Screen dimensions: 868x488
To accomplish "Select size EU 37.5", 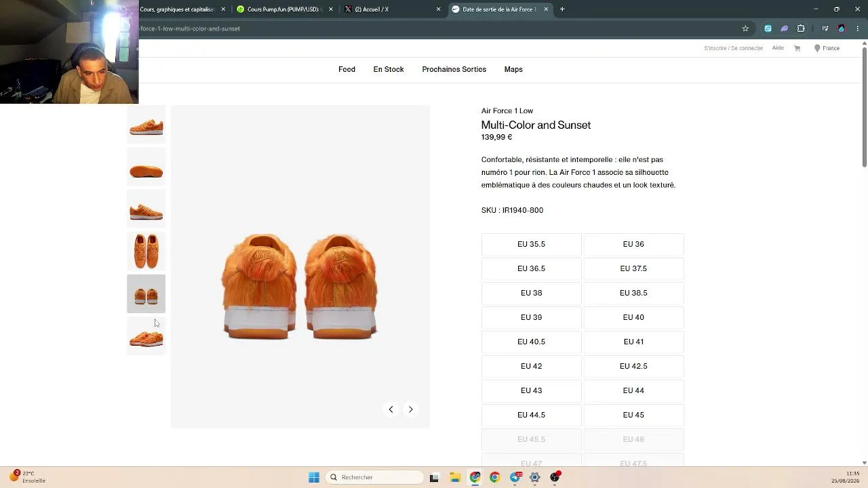I will coord(633,268).
